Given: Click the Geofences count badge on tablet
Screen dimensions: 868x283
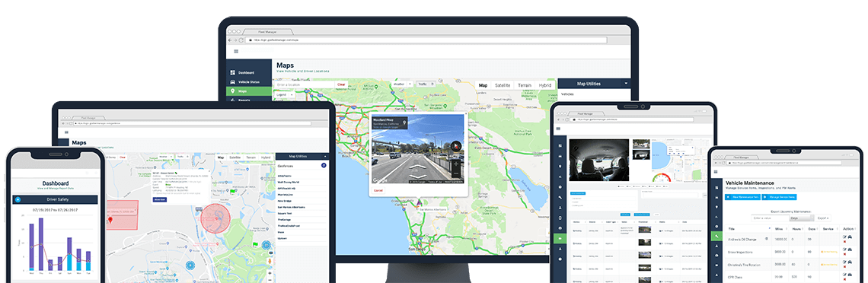Looking at the screenshot, I should click(x=324, y=165).
